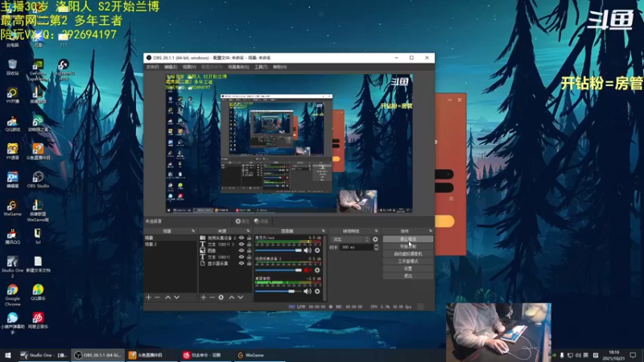Open the 淡出 transition dropdown
The image size is (644, 362).
pyautogui.click(x=350, y=239)
